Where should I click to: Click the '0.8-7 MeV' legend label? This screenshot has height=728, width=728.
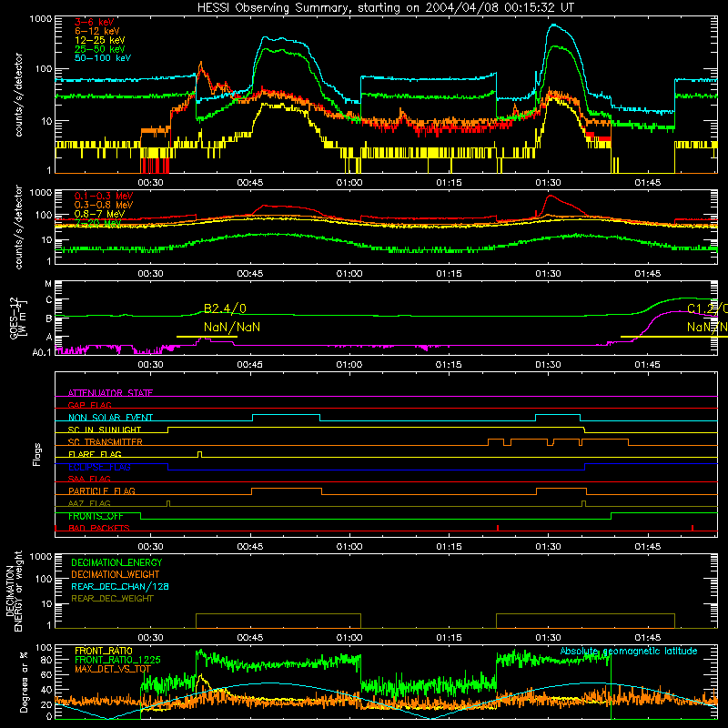coord(100,214)
